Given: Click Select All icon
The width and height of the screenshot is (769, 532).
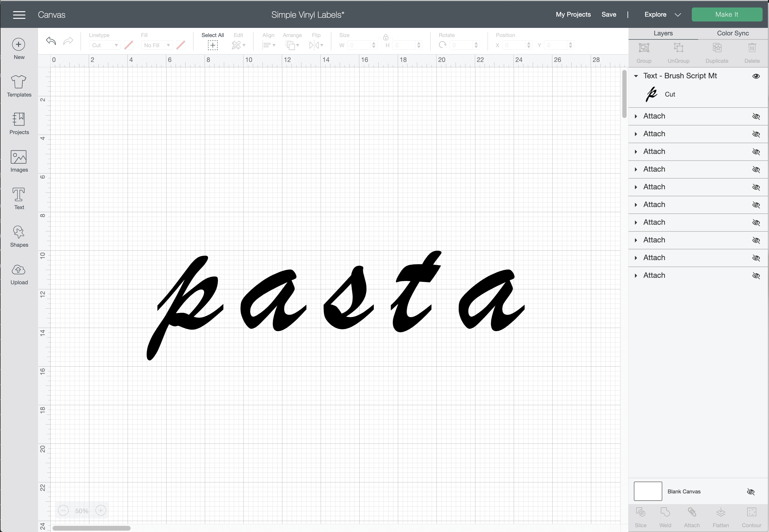Looking at the screenshot, I should [213, 45].
